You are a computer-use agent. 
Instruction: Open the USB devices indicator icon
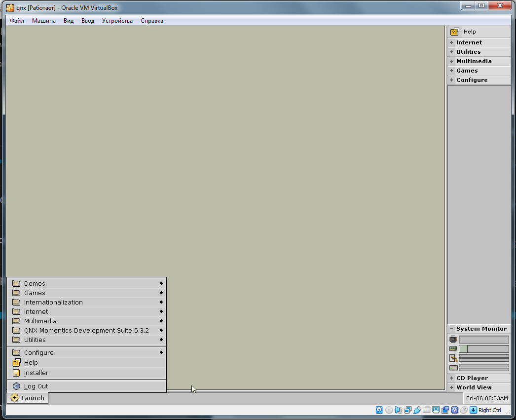417,410
